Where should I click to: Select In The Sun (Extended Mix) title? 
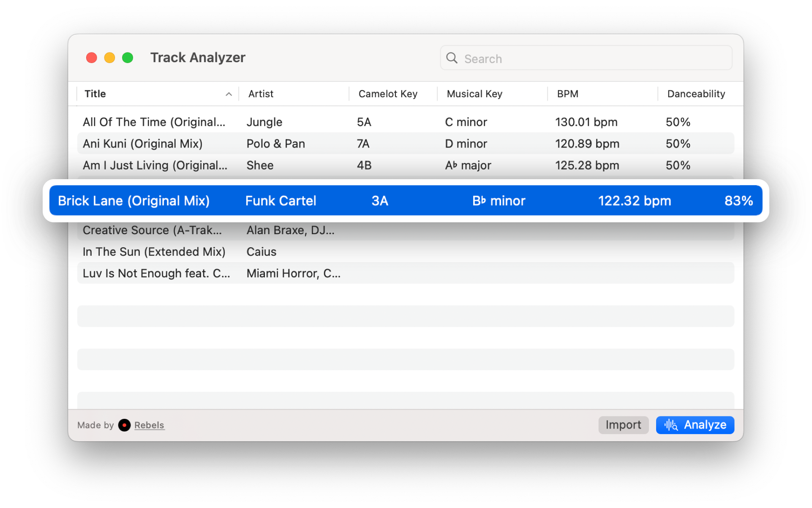(154, 251)
